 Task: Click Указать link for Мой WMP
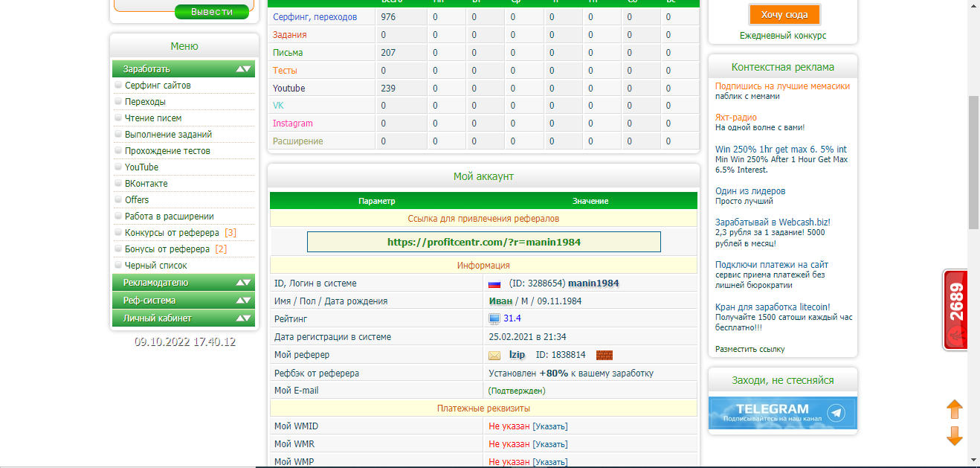tap(550, 462)
